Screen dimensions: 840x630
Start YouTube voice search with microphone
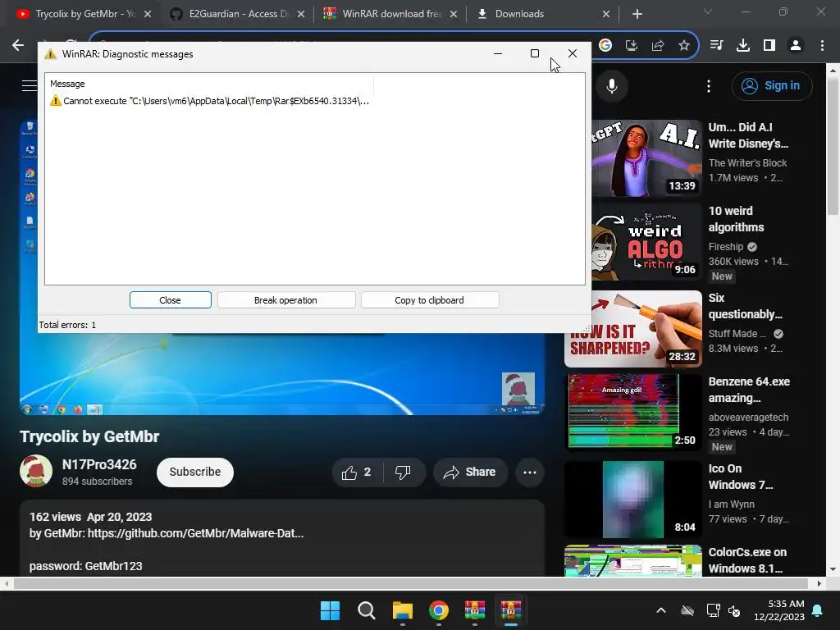(x=612, y=85)
